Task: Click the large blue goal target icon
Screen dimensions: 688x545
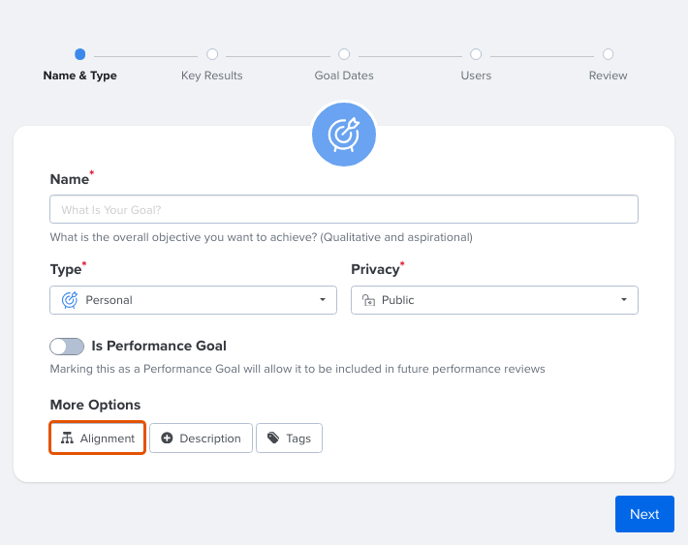Action: click(x=344, y=134)
